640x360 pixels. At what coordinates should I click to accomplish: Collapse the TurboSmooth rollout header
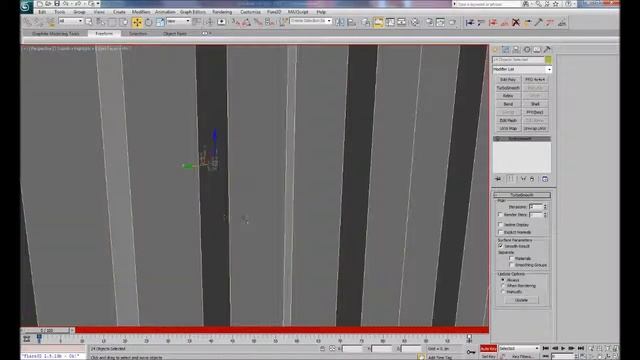tap(522, 195)
